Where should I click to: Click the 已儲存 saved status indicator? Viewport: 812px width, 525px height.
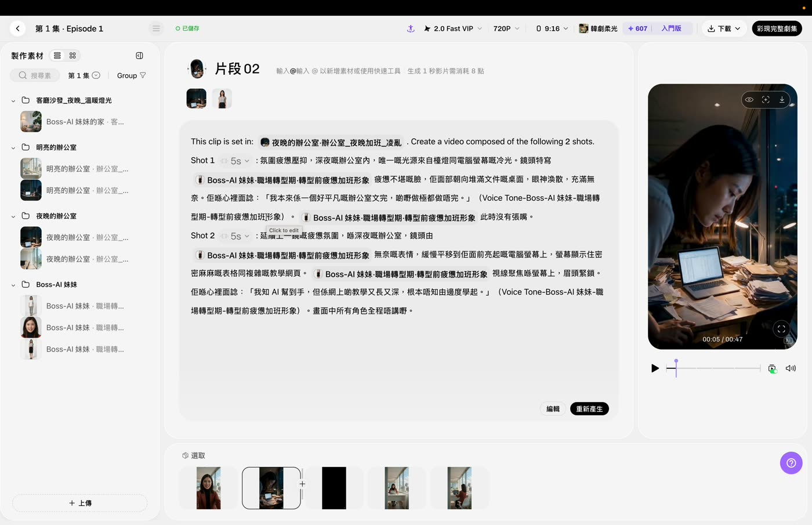tap(187, 28)
